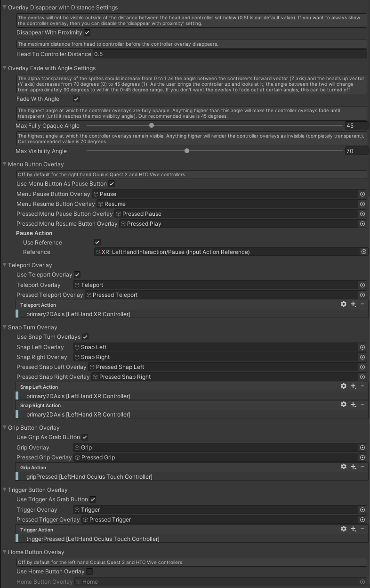Toggle Use Grip As Grab Button checkbox
370x588 pixels.
tap(85, 437)
